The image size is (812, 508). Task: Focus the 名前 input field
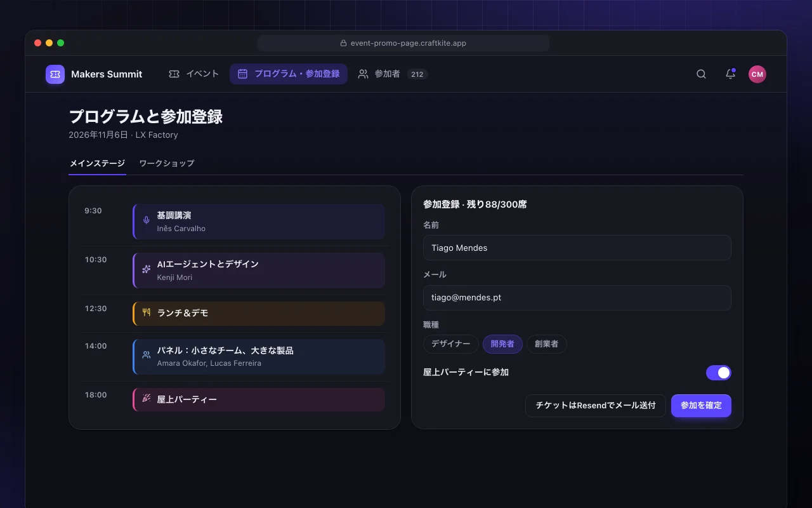pyautogui.click(x=577, y=248)
